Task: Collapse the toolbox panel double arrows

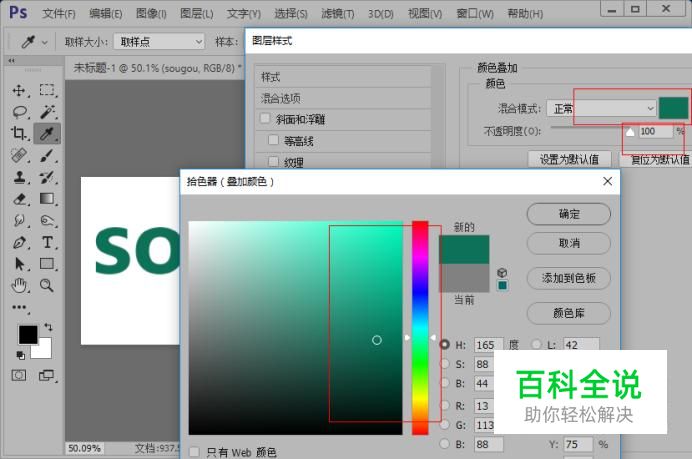Action: point(11,60)
